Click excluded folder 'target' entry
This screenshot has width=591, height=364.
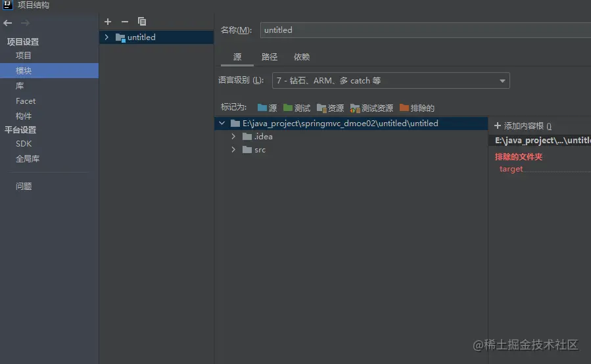click(x=511, y=169)
